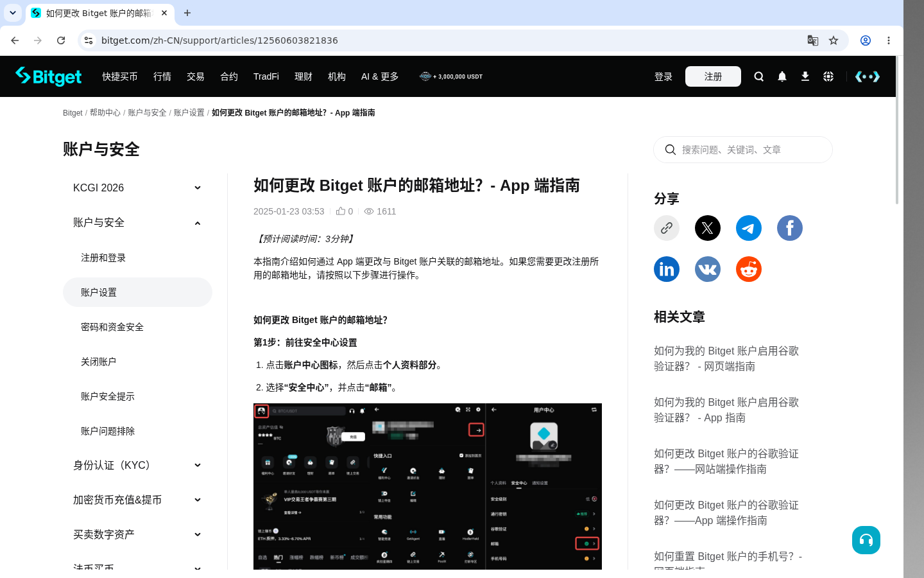Image resolution: width=924 pixels, height=578 pixels.
Task: Expand 买卖数字资产 section
Action: (x=137, y=534)
